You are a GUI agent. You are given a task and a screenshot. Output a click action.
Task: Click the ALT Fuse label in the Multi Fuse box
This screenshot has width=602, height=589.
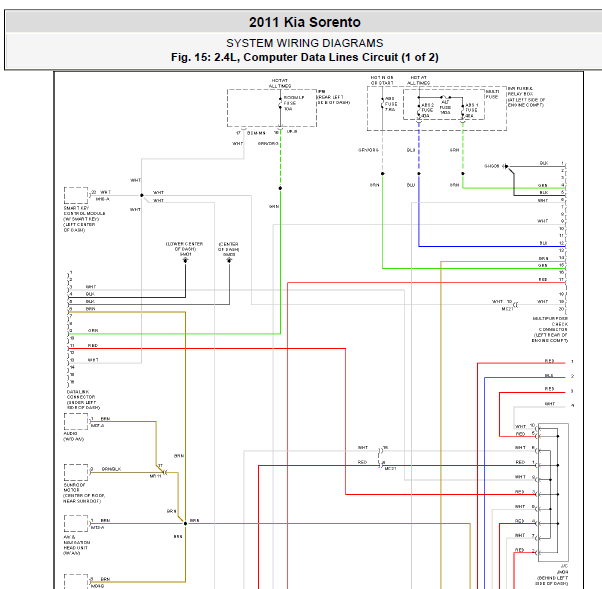pos(445,107)
